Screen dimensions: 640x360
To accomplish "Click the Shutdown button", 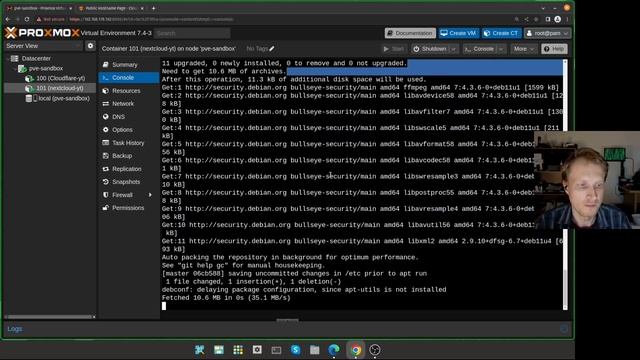I will point(430,49).
